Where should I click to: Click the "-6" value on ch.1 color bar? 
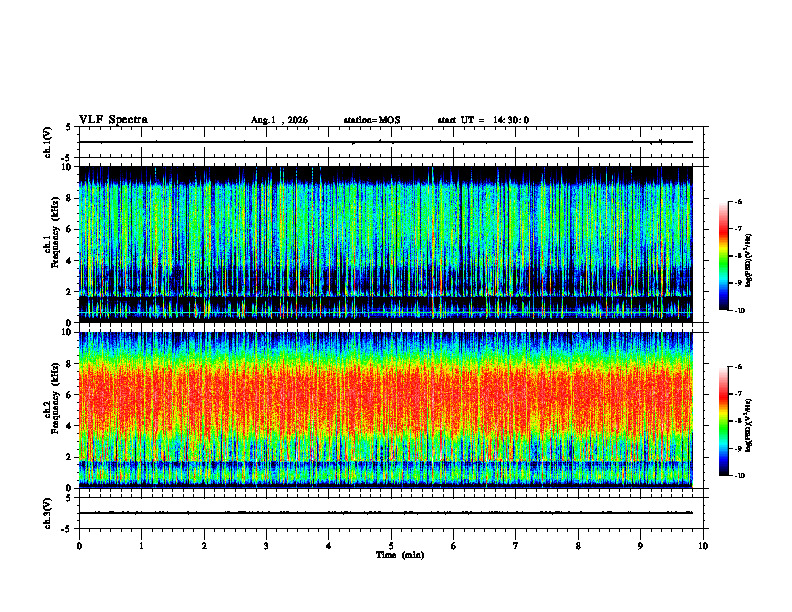click(x=738, y=201)
